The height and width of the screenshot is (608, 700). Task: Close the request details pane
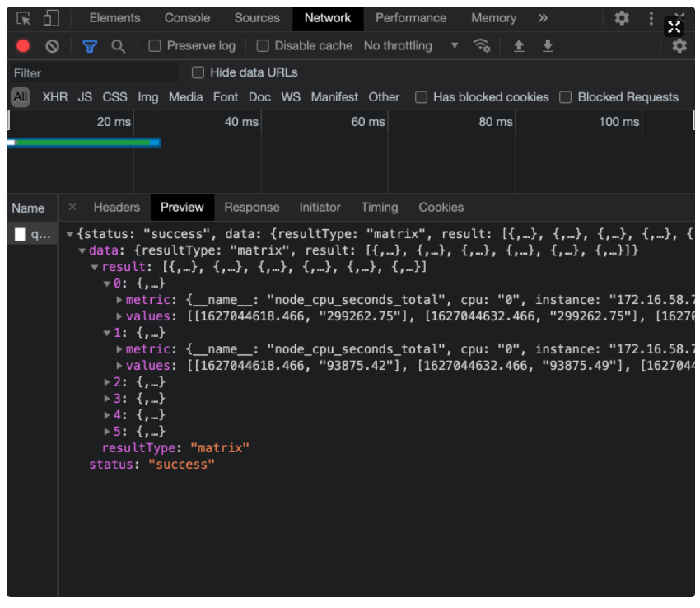click(72, 208)
